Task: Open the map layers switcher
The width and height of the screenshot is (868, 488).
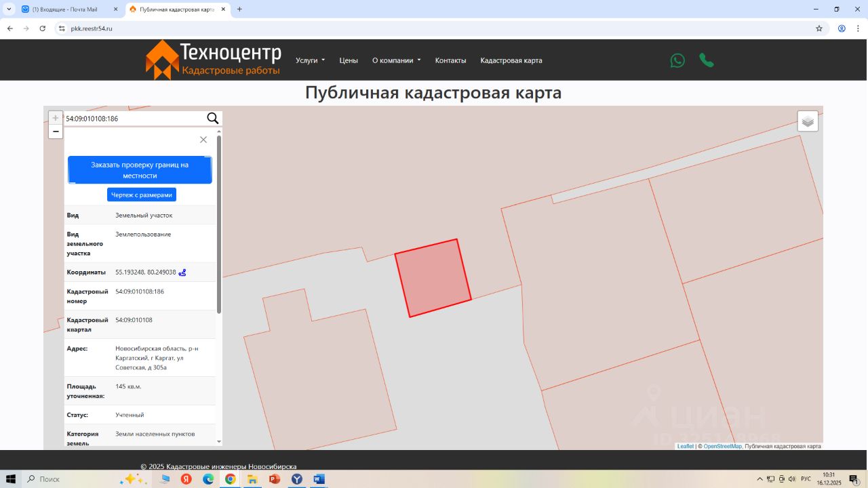Action: click(x=808, y=121)
